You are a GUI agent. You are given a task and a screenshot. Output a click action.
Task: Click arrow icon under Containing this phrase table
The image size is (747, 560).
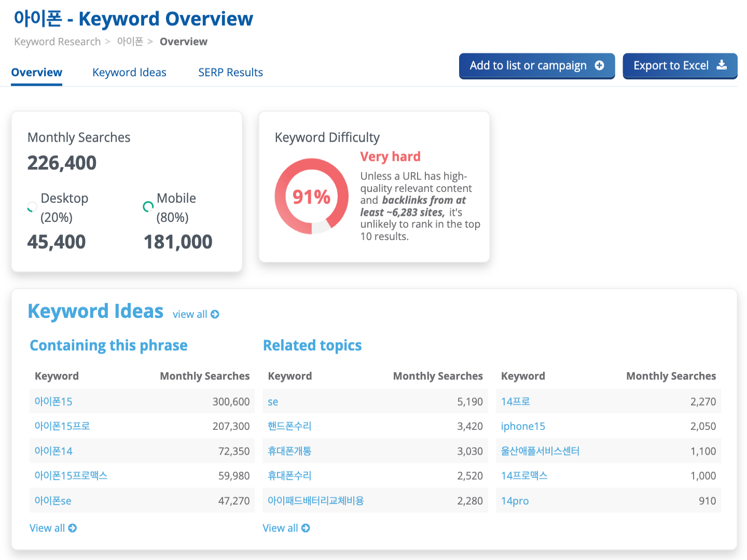click(73, 528)
